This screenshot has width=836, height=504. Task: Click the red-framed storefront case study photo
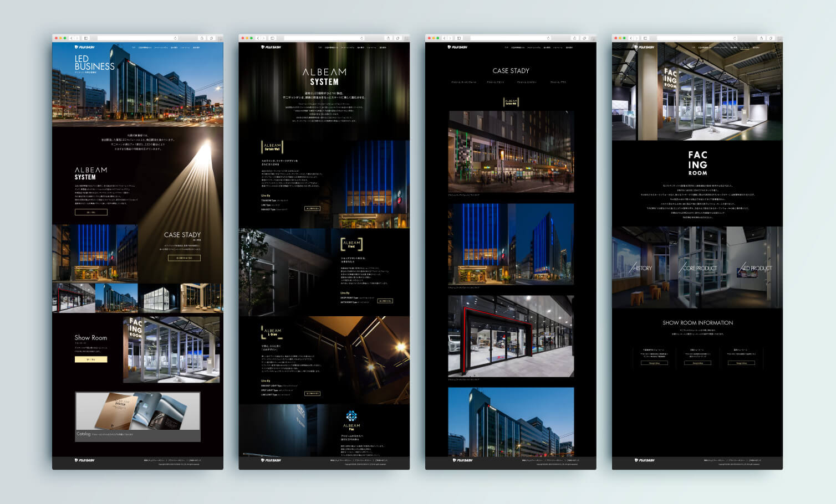click(x=511, y=336)
